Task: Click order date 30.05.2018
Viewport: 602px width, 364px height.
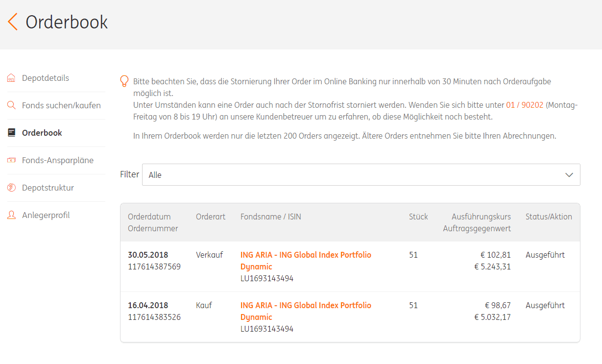Action: (148, 255)
